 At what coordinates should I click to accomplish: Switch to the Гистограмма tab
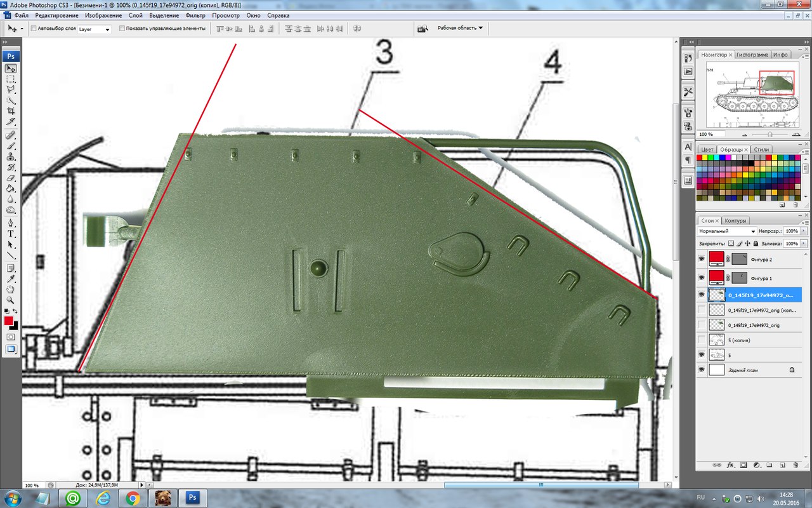pyautogui.click(x=752, y=55)
